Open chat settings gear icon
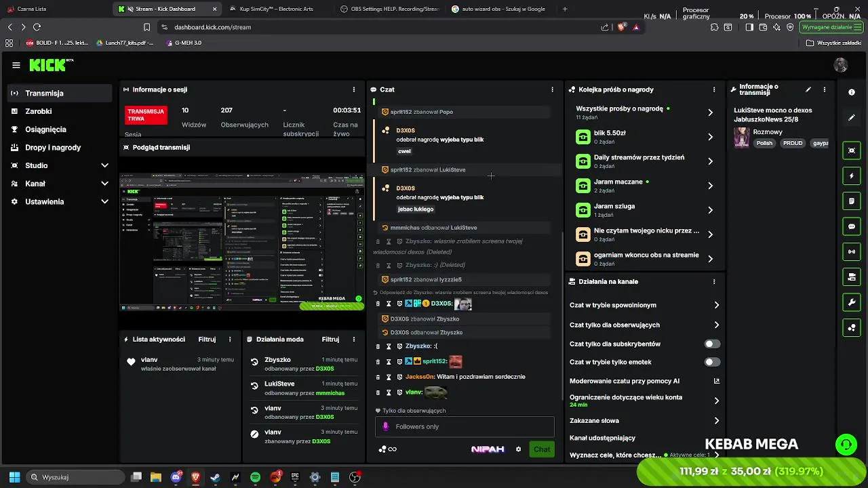The height and width of the screenshot is (488, 868). coord(519,449)
